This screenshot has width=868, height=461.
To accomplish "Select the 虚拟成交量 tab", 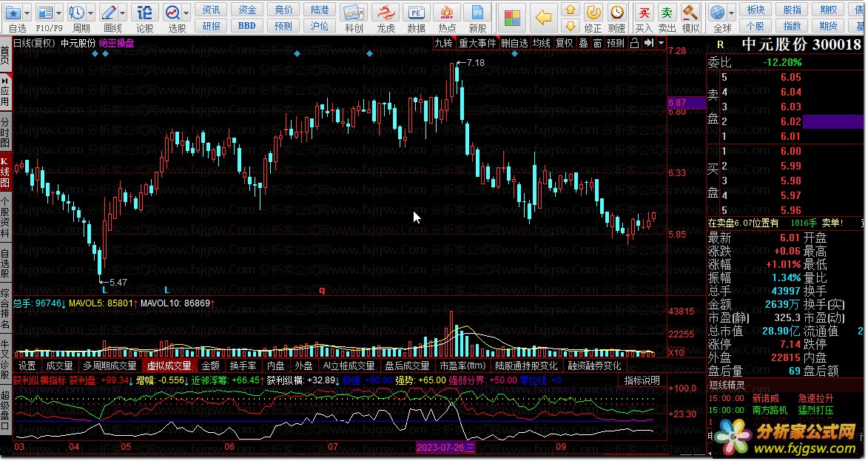I will (x=169, y=366).
